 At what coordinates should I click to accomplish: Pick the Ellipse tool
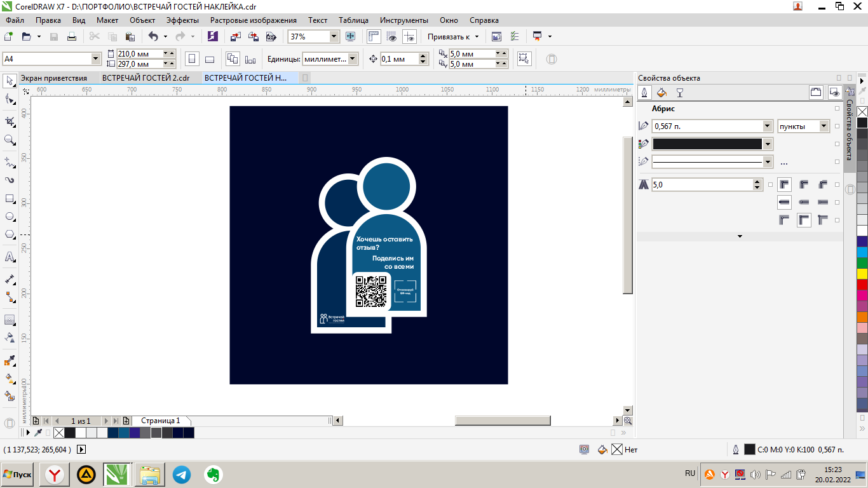pos(10,217)
